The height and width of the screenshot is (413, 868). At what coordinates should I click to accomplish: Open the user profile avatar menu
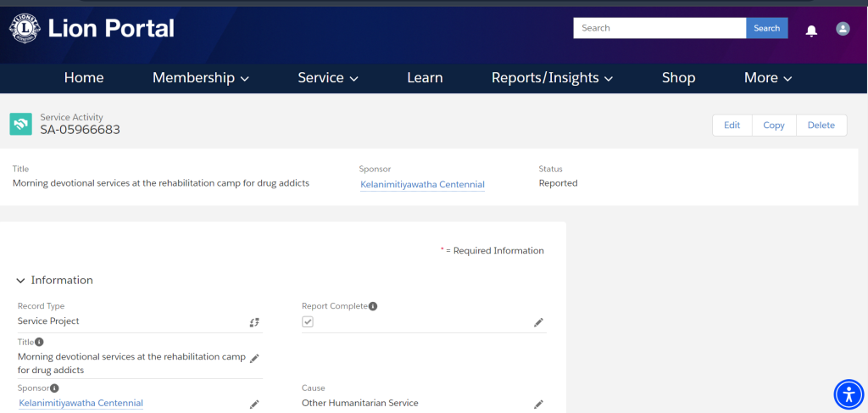pyautogui.click(x=843, y=29)
